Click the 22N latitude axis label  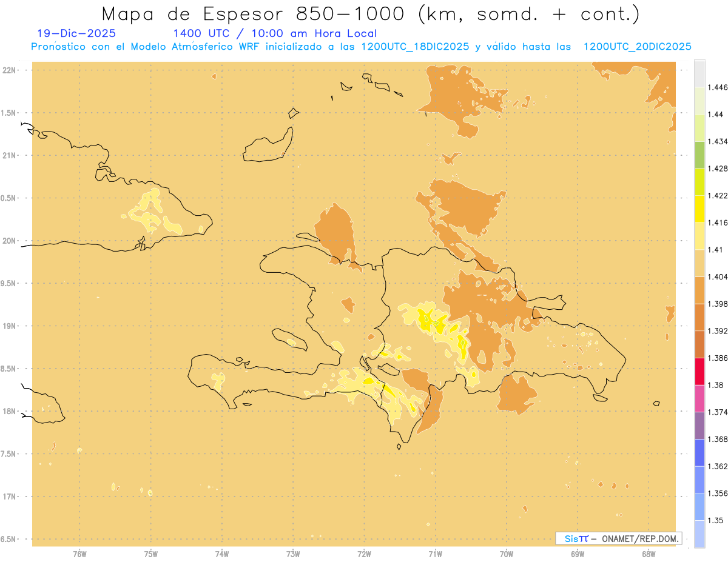pyautogui.click(x=10, y=70)
